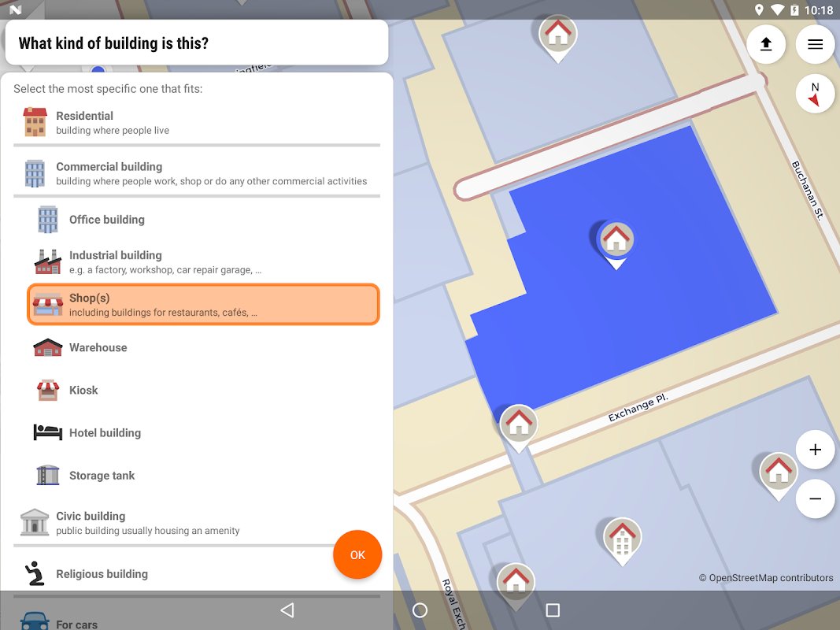Click the praying-figure Religious building icon
Viewport: 840px width, 630px height.
(35, 573)
